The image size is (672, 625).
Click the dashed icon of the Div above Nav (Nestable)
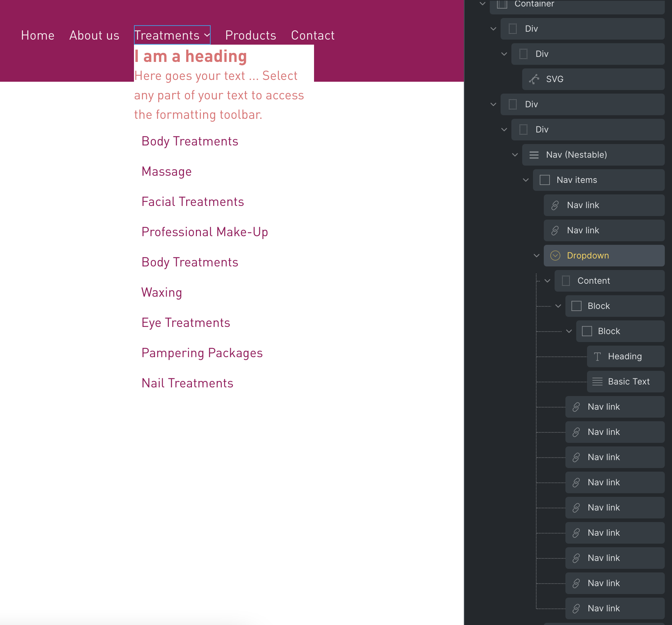pyautogui.click(x=523, y=130)
